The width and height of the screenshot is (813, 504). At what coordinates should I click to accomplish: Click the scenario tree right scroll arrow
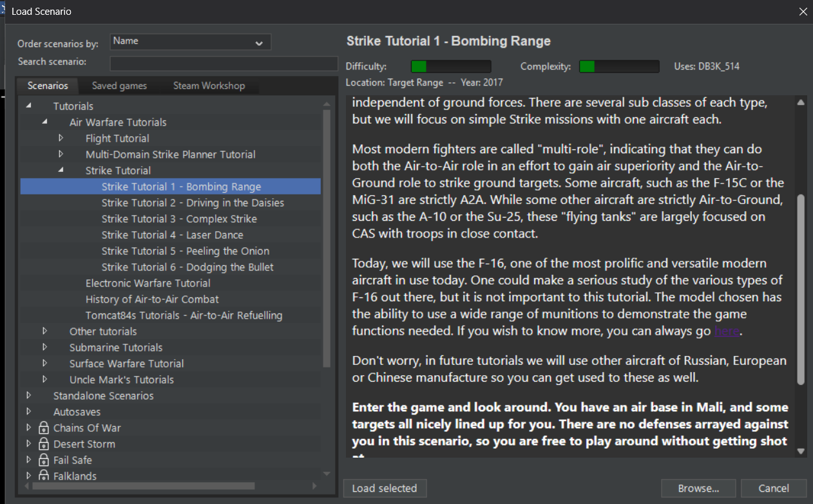314,486
